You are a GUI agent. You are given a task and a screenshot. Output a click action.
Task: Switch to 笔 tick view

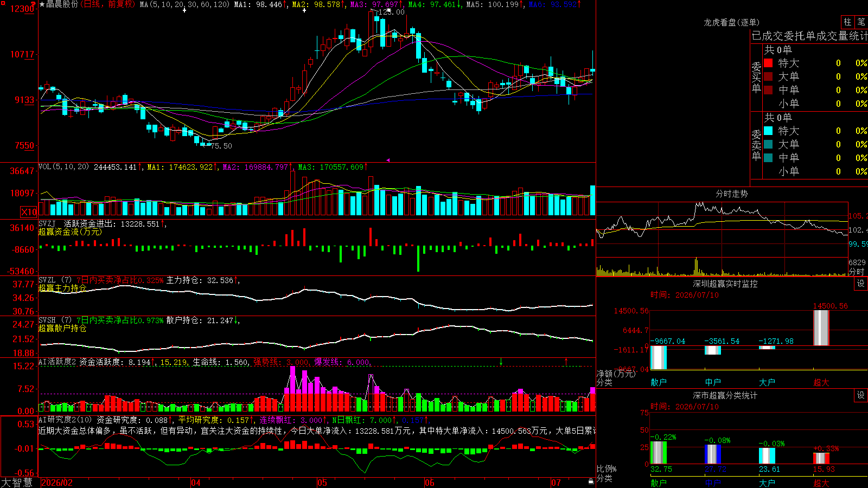pyautogui.click(x=861, y=22)
